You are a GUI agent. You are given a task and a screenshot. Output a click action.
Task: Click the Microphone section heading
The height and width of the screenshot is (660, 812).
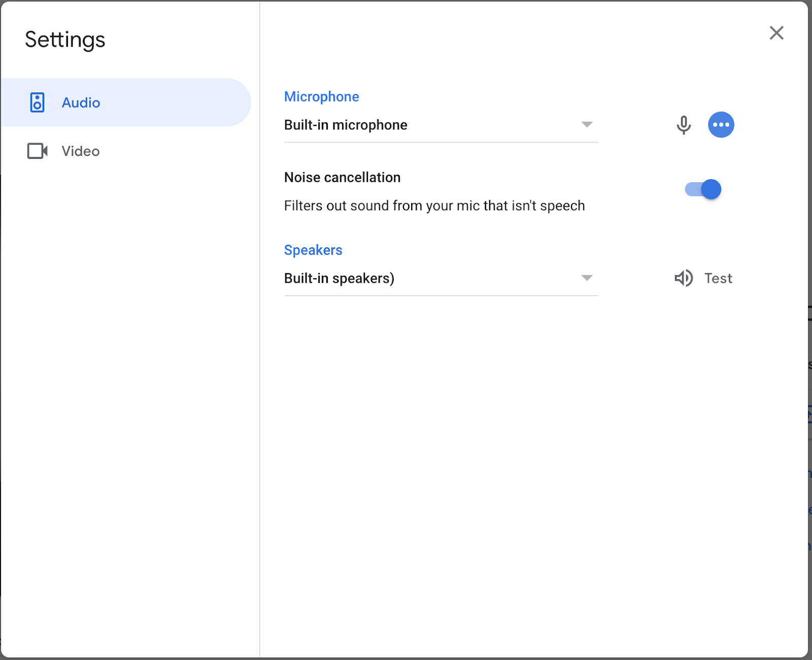(322, 96)
